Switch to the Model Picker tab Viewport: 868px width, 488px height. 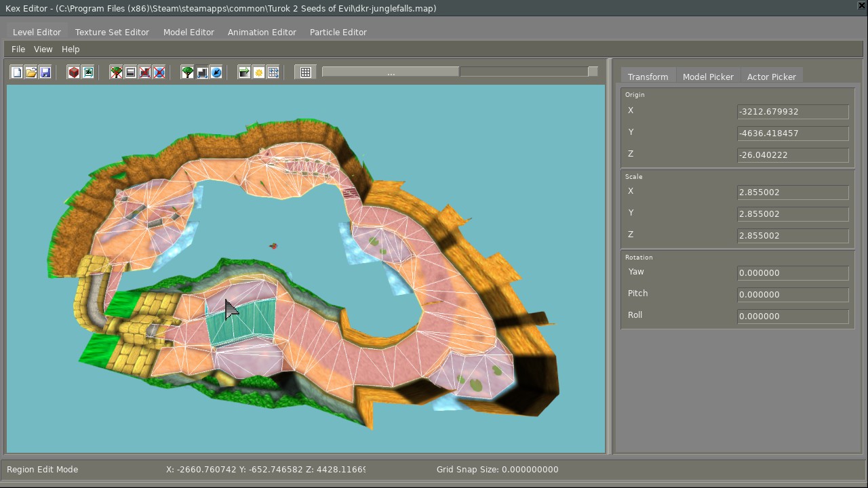pyautogui.click(x=708, y=77)
